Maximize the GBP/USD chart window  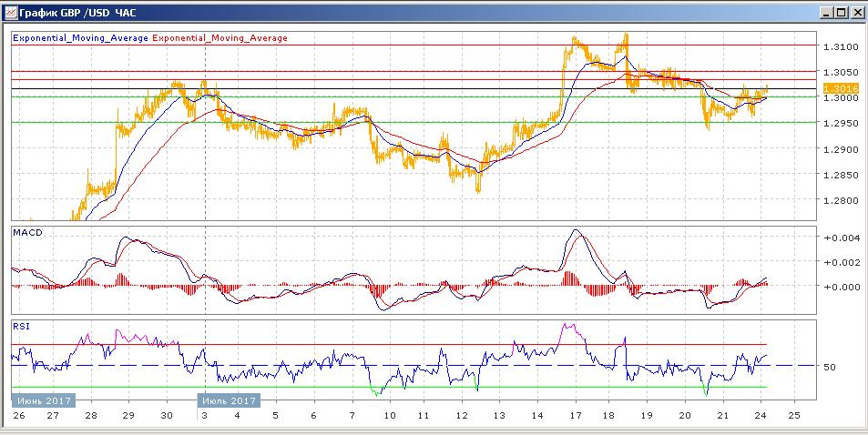[841, 13]
